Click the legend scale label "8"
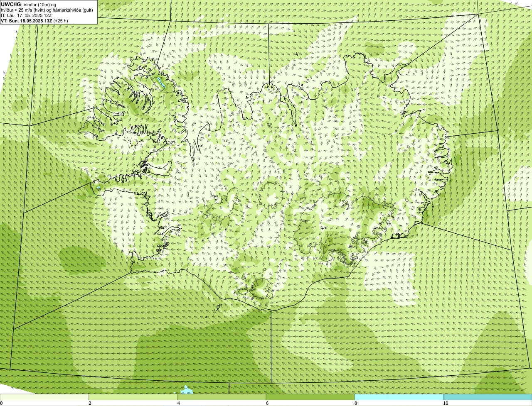532x406 pixels. (356, 403)
